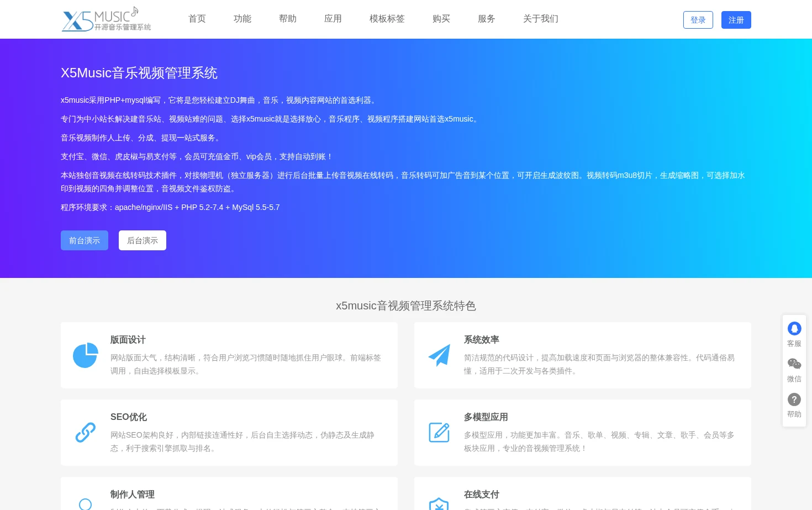Click the 在线支付 shield icon

click(439, 504)
